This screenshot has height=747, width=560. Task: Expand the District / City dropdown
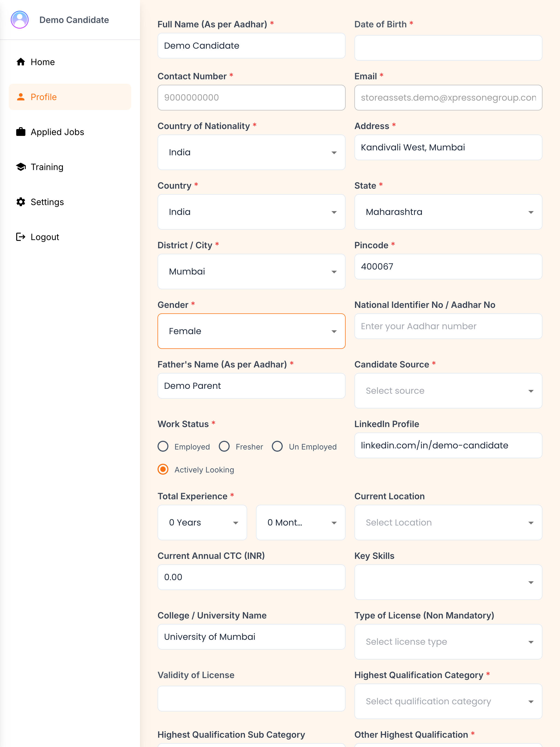(251, 272)
